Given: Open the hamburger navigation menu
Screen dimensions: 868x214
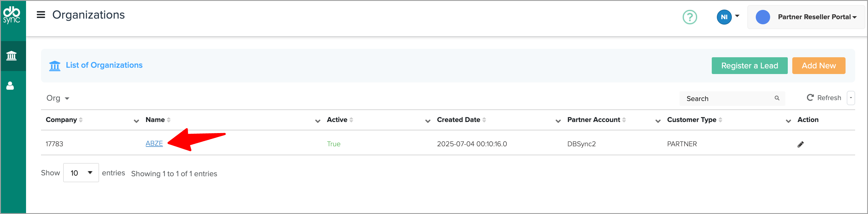Looking at the screenshot, I should pyautogui.click(x=41, y=15).
